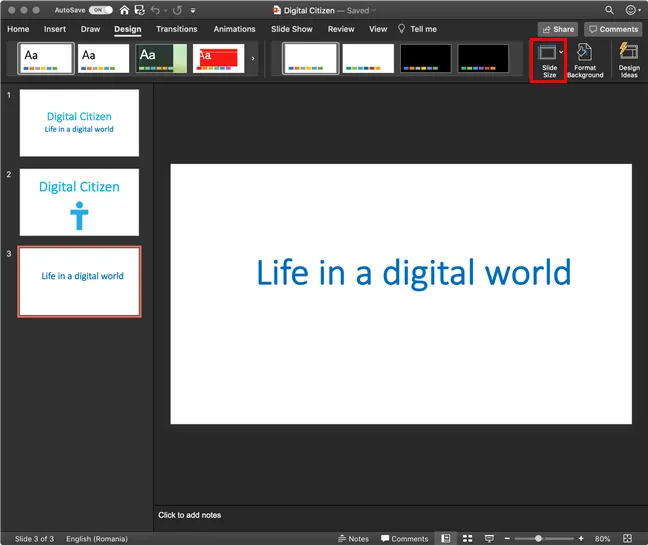Click the Redo arrow icon
Image resolution: width=648 pixels, height=545 pixels.
click(177, 10)
